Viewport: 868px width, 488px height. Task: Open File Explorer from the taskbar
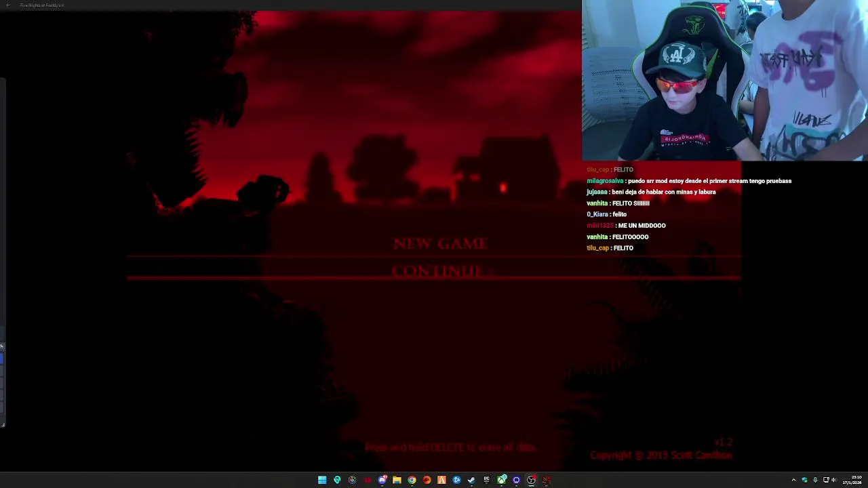[397, 480]
